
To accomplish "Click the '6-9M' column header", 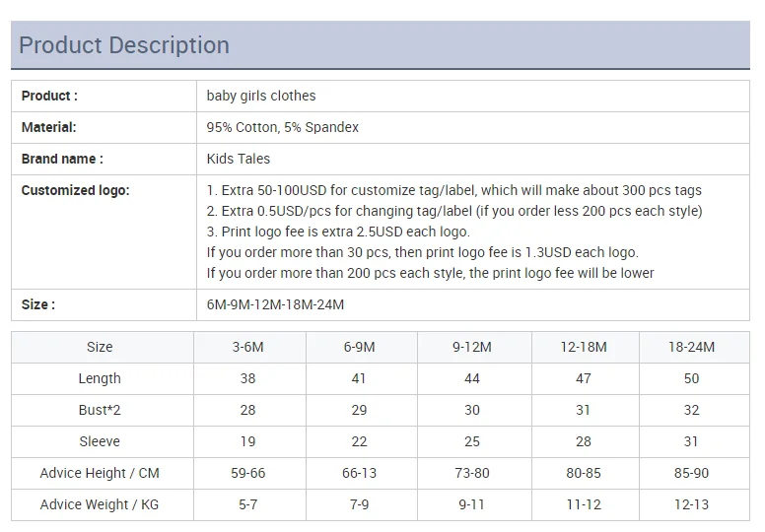I will 360,347.
